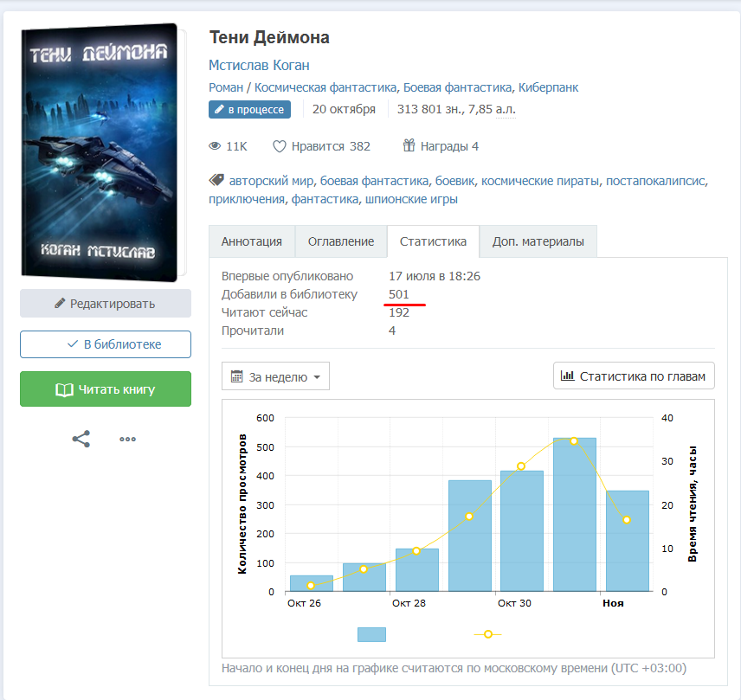
Task: Click the share icon below Read button
Action: pos(81,439)
